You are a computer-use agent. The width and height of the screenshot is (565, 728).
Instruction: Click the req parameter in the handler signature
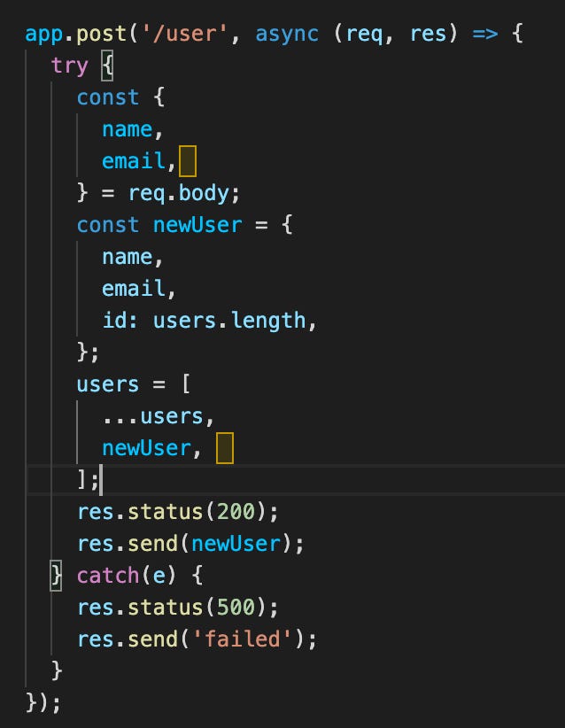click(364, 34)
